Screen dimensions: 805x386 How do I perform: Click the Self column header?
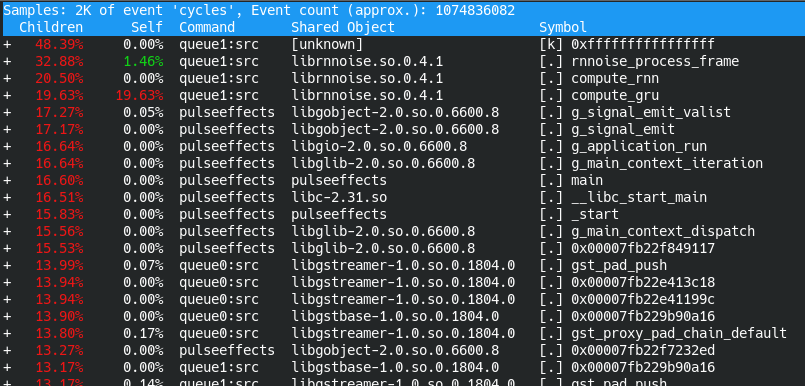[147, 27]
